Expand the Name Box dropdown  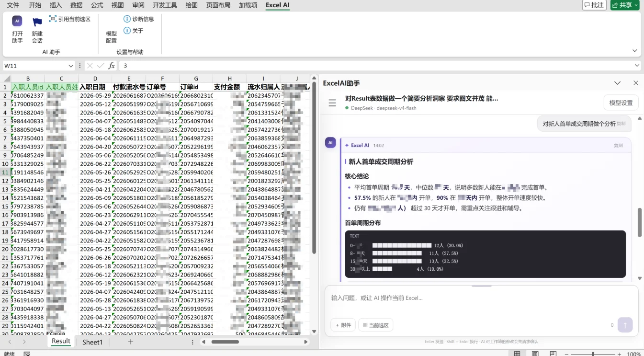pos(71,66)
